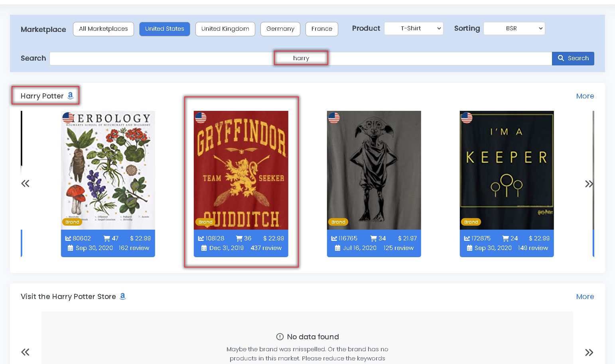The height and width of the screenshot is (364, 615).
Task: Click the 149 review text
Action: [533, 248]
